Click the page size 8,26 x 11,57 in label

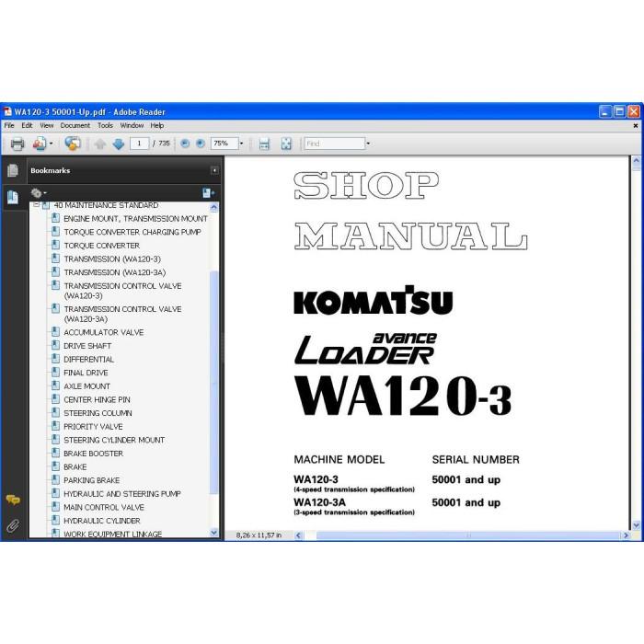pos(259,535)
